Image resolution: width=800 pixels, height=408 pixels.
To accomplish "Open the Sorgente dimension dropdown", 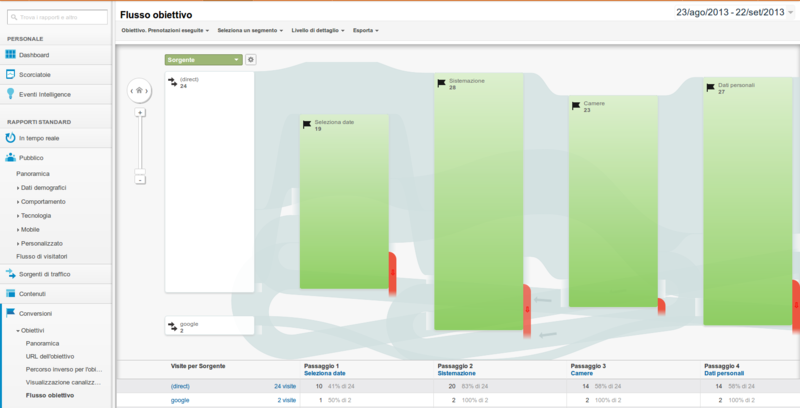I will click(204, 60).
